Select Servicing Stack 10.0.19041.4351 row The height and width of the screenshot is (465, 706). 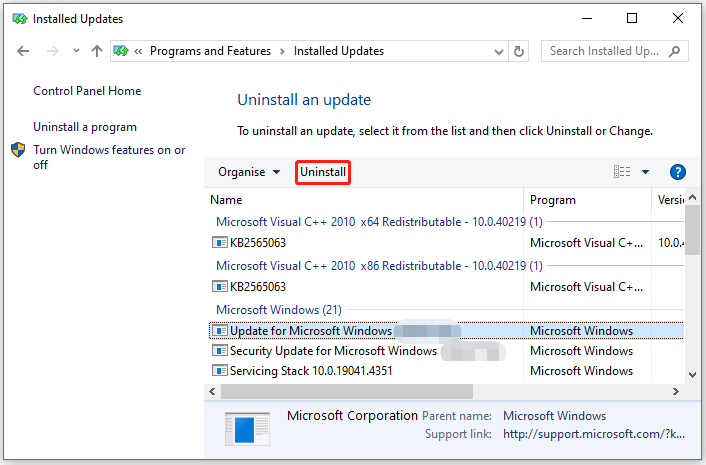tap(446, 371)
